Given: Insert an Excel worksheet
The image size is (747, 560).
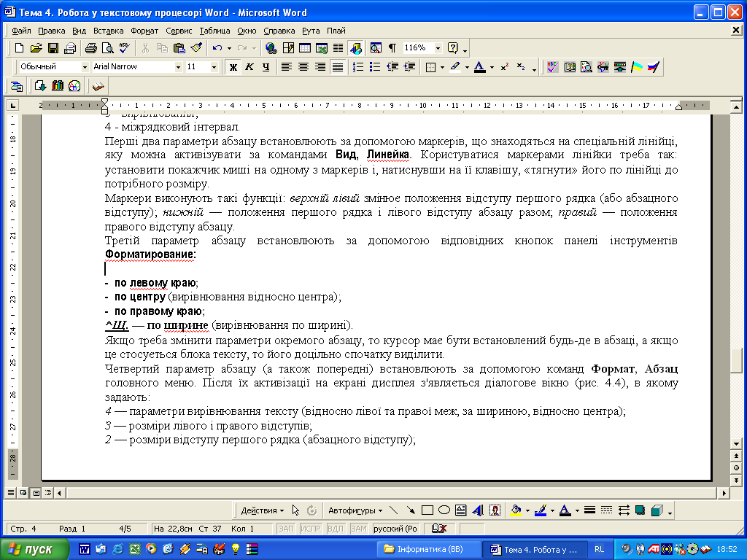Looking at the screenshot, I should [322, 48].
